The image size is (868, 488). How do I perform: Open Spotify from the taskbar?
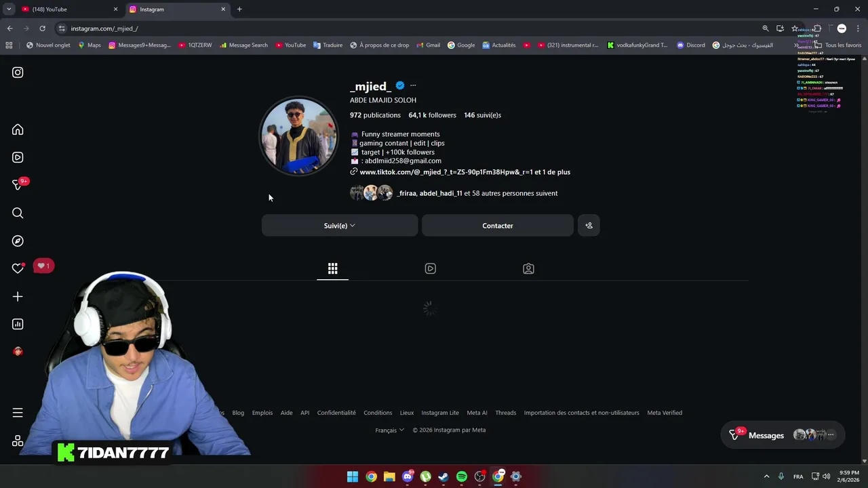pos(462,476)
